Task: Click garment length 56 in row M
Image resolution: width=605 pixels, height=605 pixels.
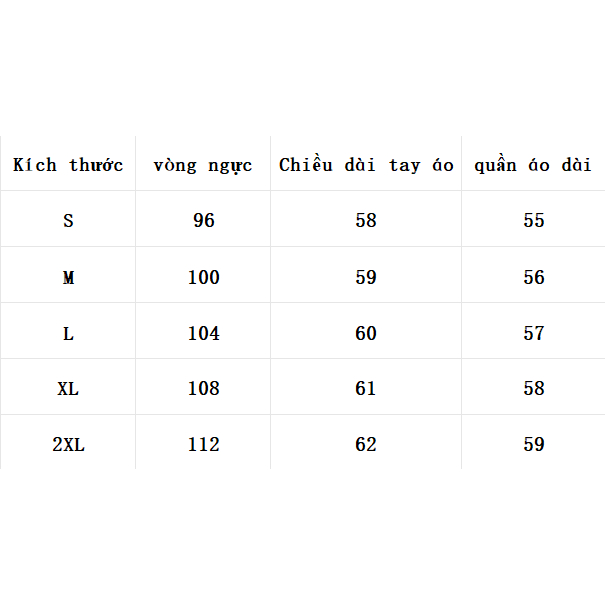Action: tap(534, 277)
